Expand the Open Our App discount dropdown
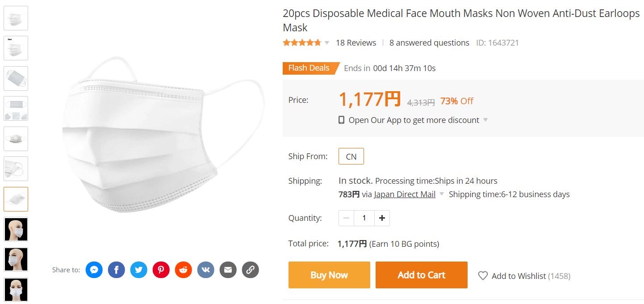This screenshot has height=304, width=644. coord(485,120)
